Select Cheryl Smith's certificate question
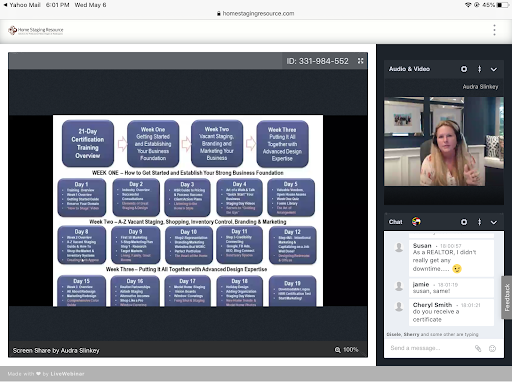This screenshot has width=512, height=384. 451,312
